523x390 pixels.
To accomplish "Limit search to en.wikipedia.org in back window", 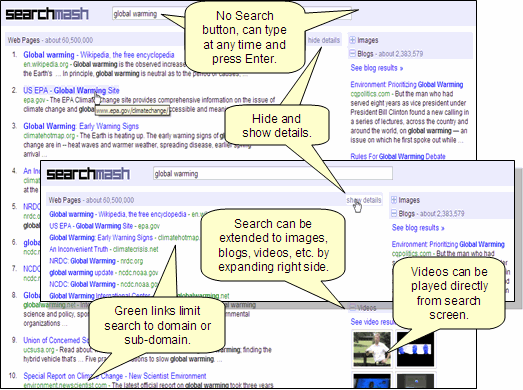I will tap(46, 64).
